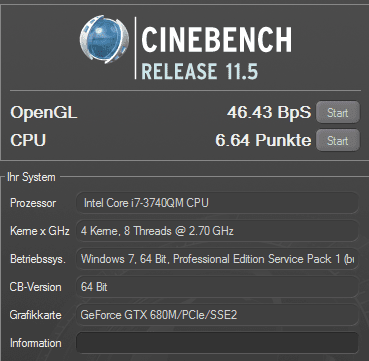Image resolution: width=369 pixels, height=361 pixels.
Task: Click the Betriebssys. field showing Windows 7
Action: pos(217,259)
